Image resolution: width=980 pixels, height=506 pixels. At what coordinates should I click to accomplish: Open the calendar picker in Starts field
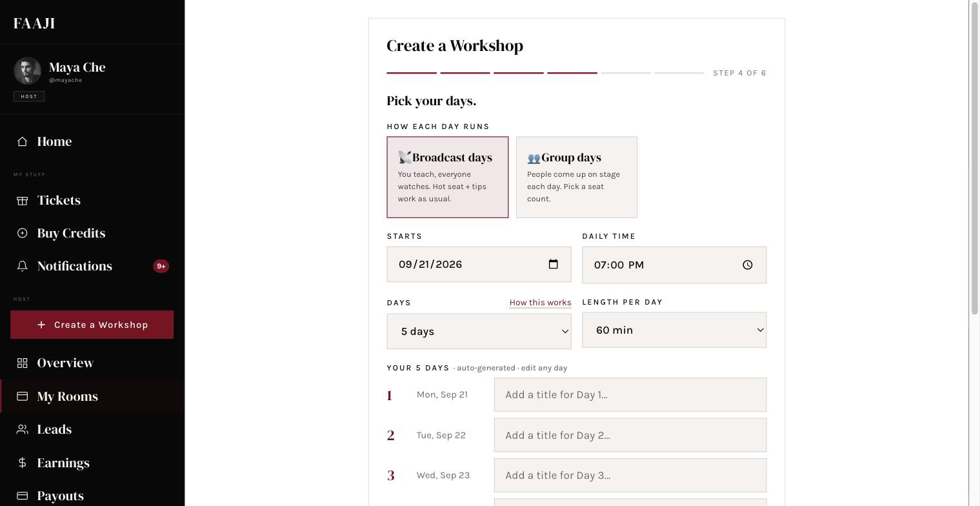553,264
